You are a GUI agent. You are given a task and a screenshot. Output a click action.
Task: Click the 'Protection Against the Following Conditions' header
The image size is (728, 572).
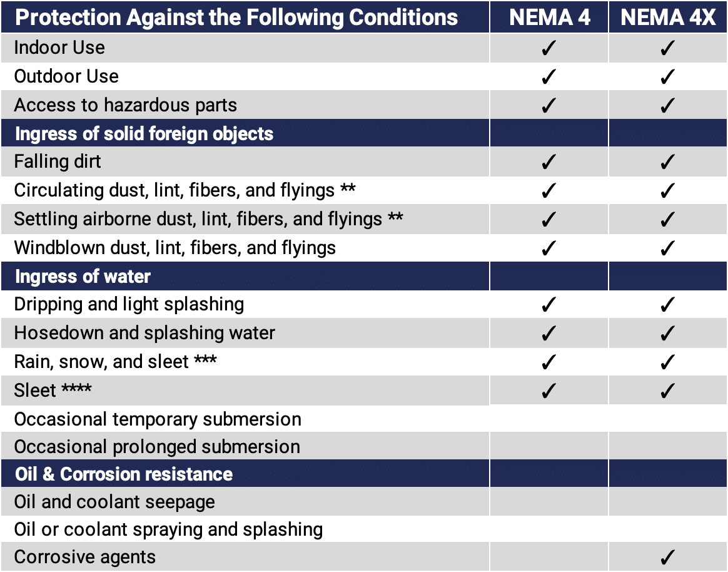[x=236, y=17]
